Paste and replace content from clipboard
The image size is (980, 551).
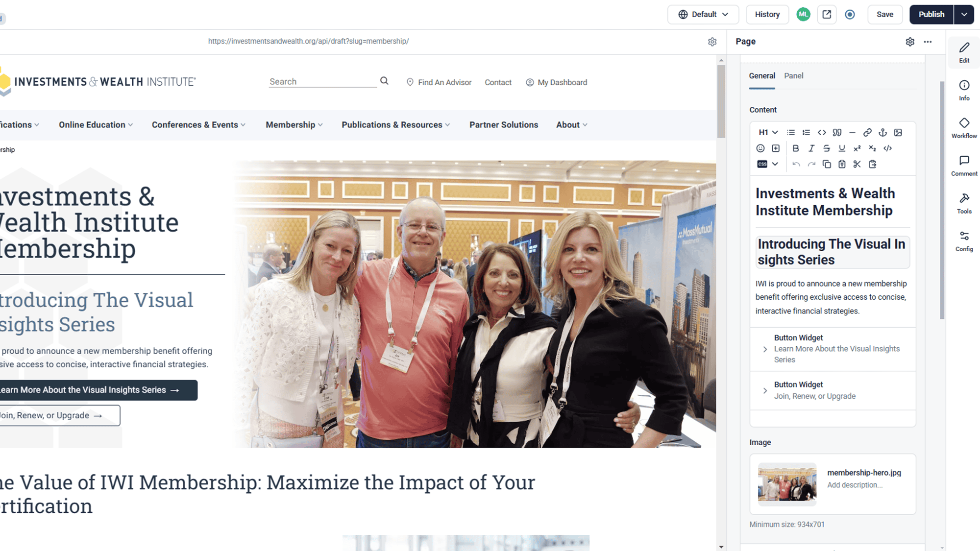pos(872,164)
